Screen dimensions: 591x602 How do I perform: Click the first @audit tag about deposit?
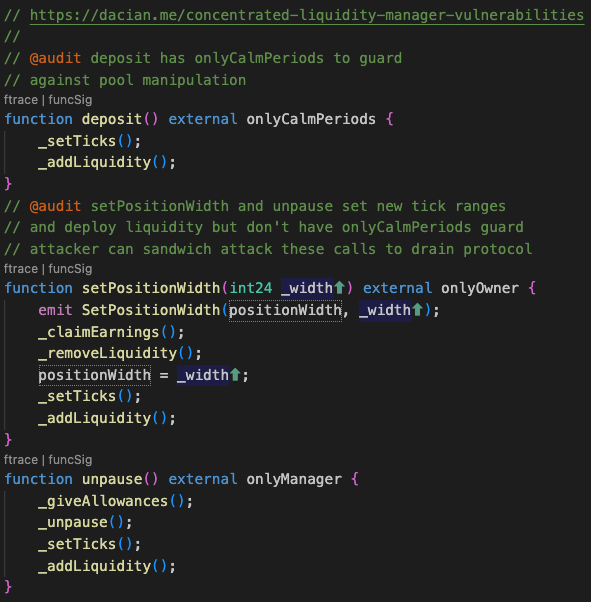point(56,58)
